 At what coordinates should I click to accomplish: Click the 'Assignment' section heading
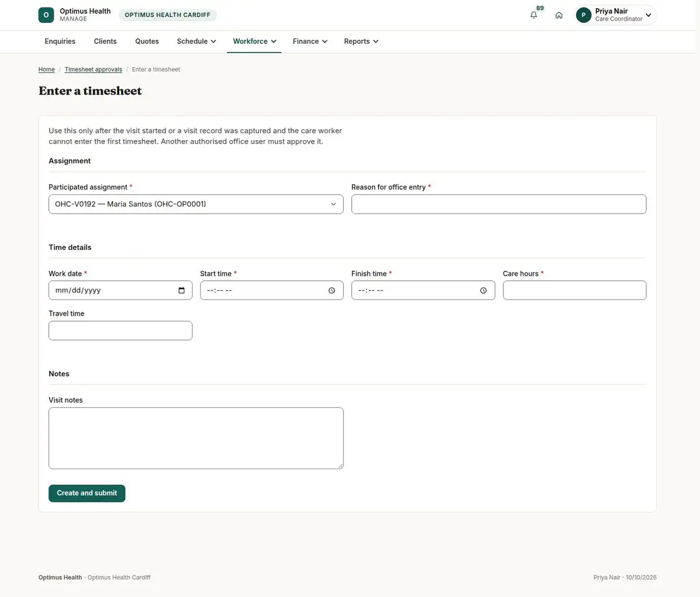click(x=69, y=161)
